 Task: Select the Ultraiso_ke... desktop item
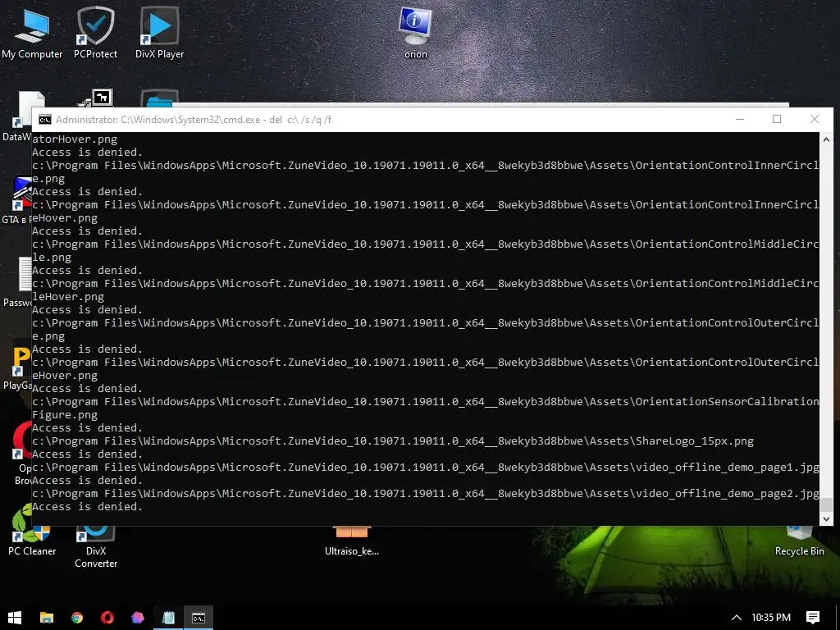pos(351,542)
